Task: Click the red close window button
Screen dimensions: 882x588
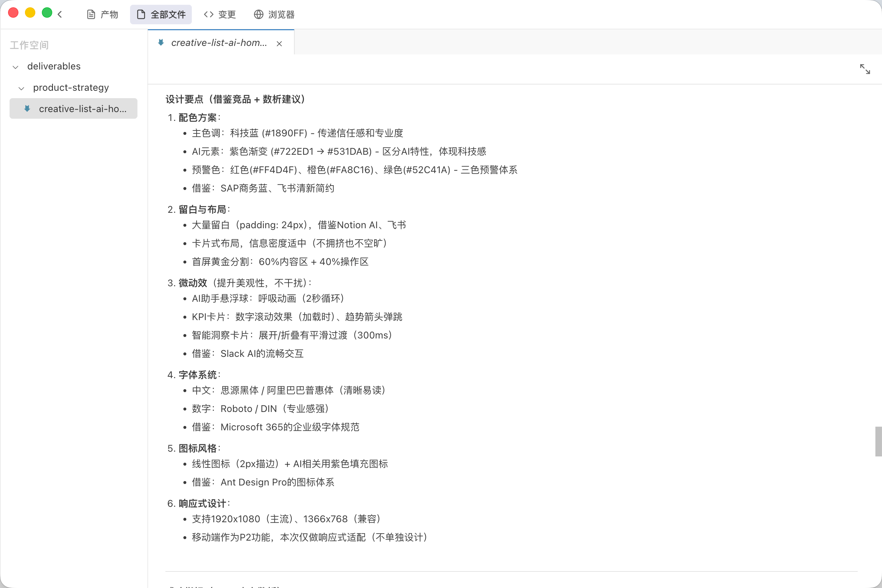Action: pos(13,13)
